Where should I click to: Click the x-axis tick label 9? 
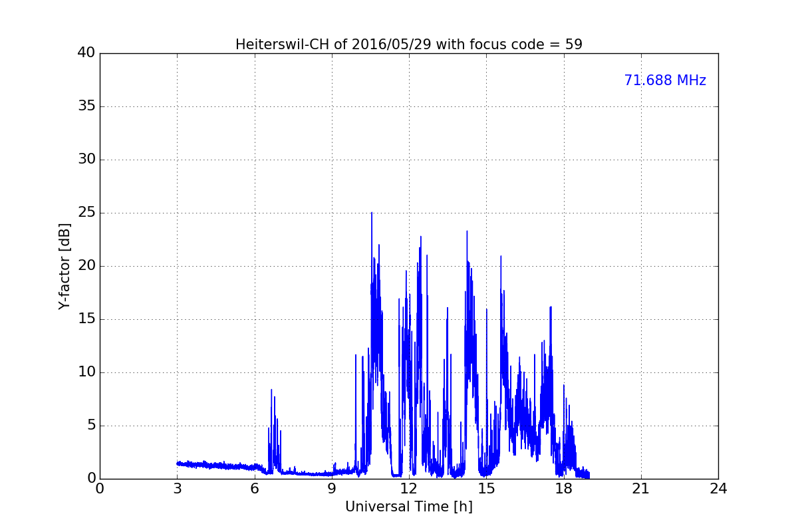pyautogui.click(x=332, y=489)
